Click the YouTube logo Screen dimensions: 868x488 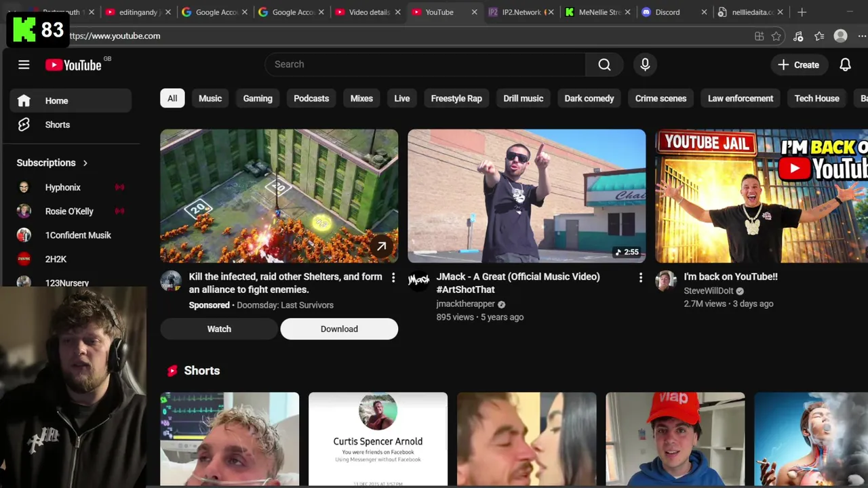tap(73, 65)
